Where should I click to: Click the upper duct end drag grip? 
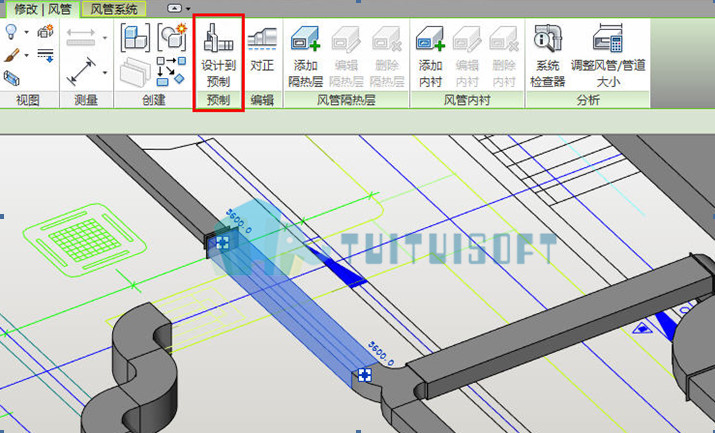[x=223, y=242]
